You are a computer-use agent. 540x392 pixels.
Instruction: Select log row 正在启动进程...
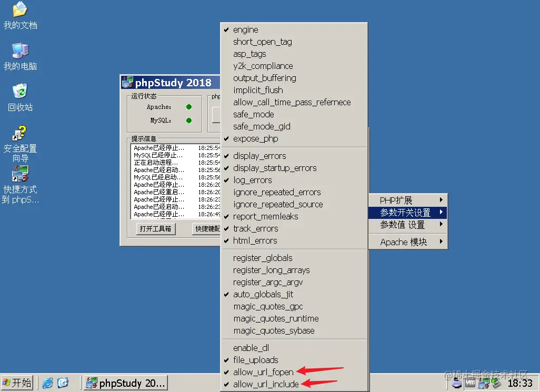tap(176, 163)
